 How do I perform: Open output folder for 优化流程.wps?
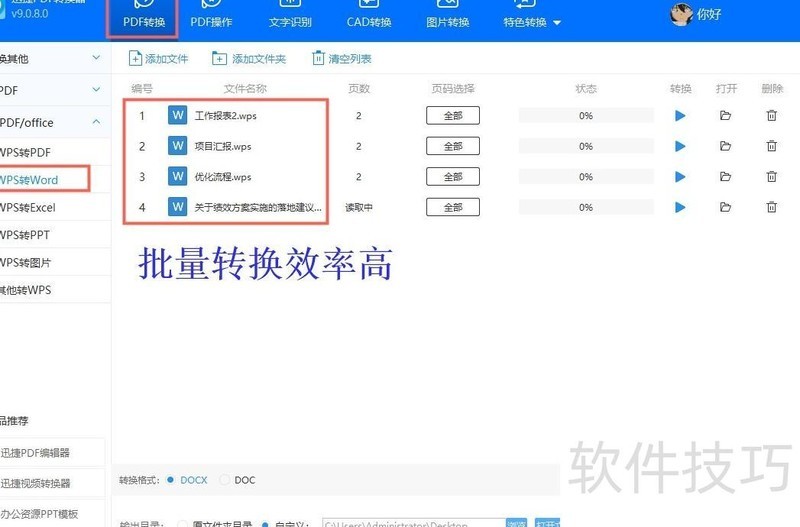pyautogui.click(x=725, y=177)
